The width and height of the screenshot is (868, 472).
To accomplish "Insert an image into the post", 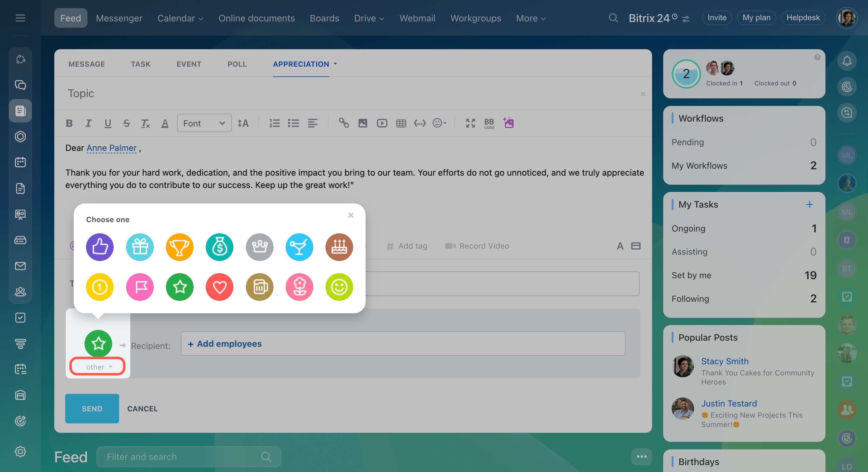I will [x=363, y=123].
